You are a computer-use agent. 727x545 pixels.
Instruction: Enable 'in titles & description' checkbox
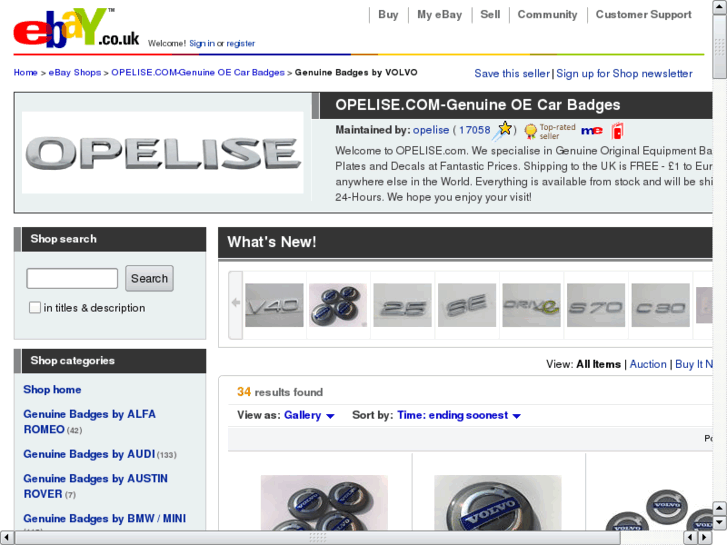[35, 308]
